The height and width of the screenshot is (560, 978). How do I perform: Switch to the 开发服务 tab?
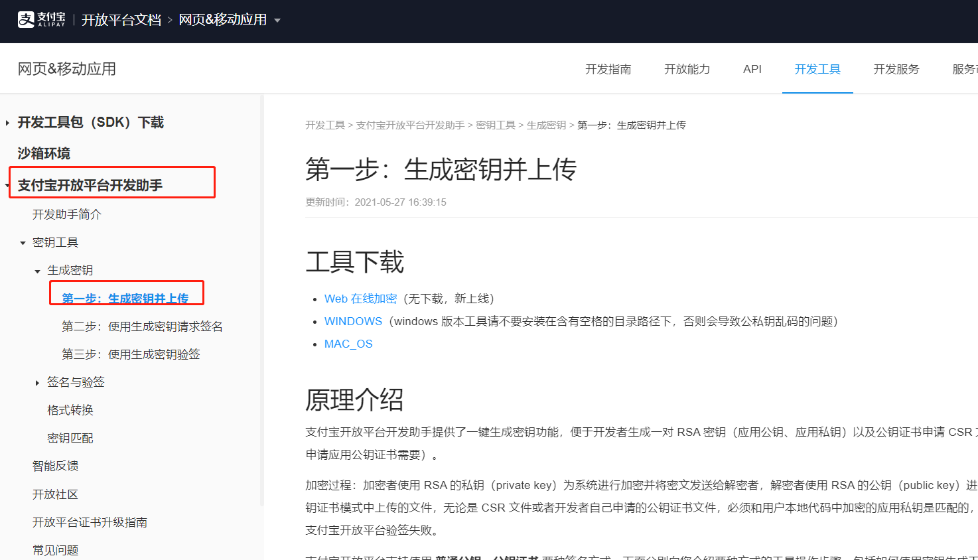tap(896, 69)
